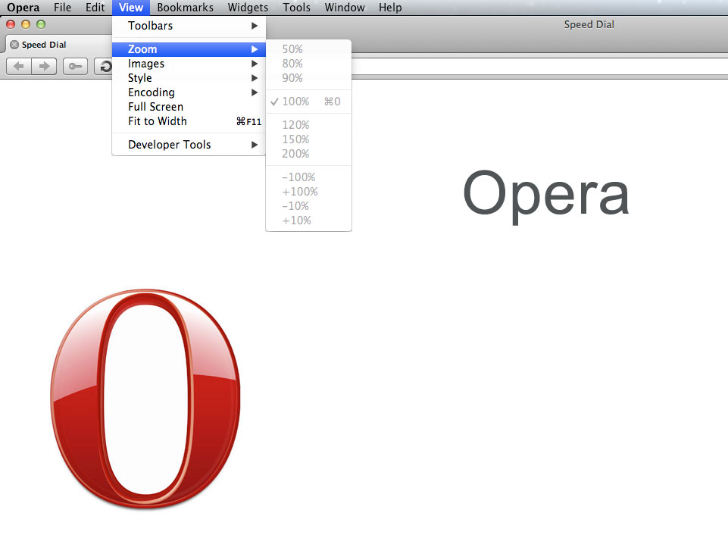Image resolution: width=728 pixels, height=560 pixels.
Task: Set zoom to 200%
Action: coord(308,154)
